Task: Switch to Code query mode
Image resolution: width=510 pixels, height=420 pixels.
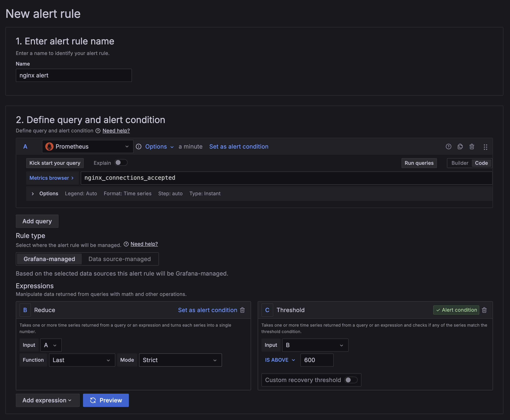Action: [x=481, y=163]
